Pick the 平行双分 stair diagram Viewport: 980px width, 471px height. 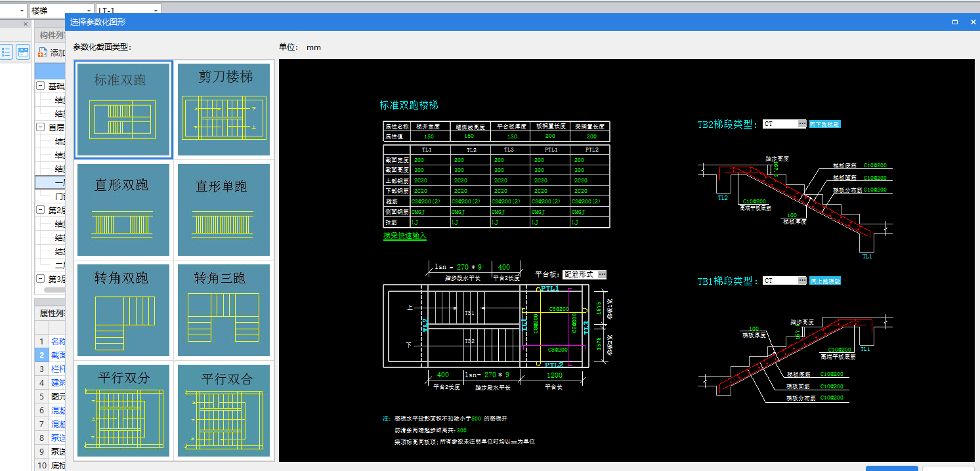(x=123, y=411)
